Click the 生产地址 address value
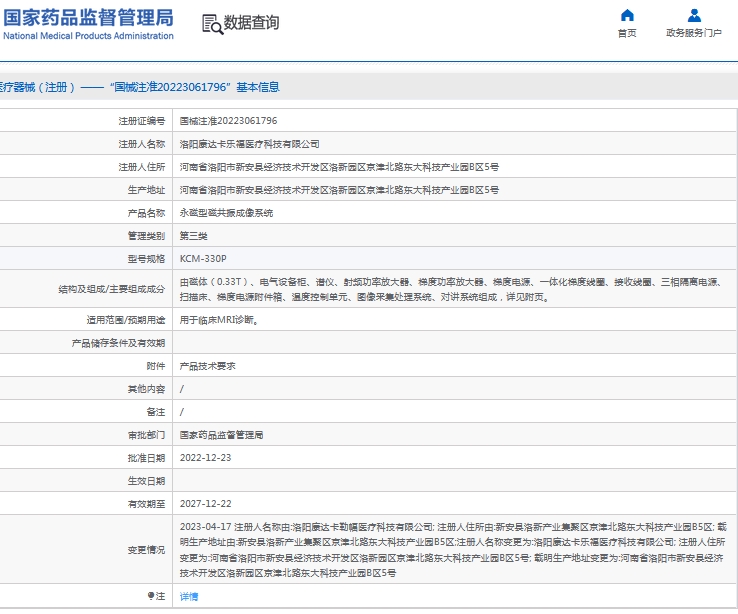This screenshot has height=614, width=738. pyautogui.click(x=339, y=190)
